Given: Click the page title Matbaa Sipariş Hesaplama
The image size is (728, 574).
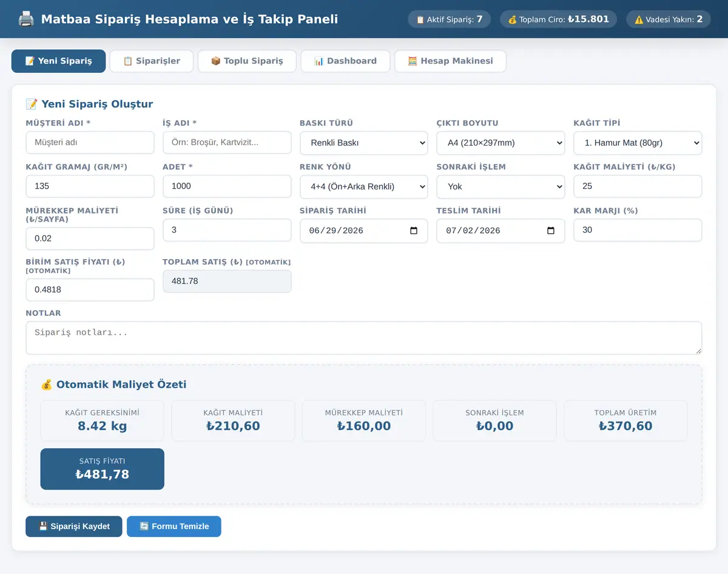Looking at the screenshot, I should pyautogui.click(x=190, y=19).
